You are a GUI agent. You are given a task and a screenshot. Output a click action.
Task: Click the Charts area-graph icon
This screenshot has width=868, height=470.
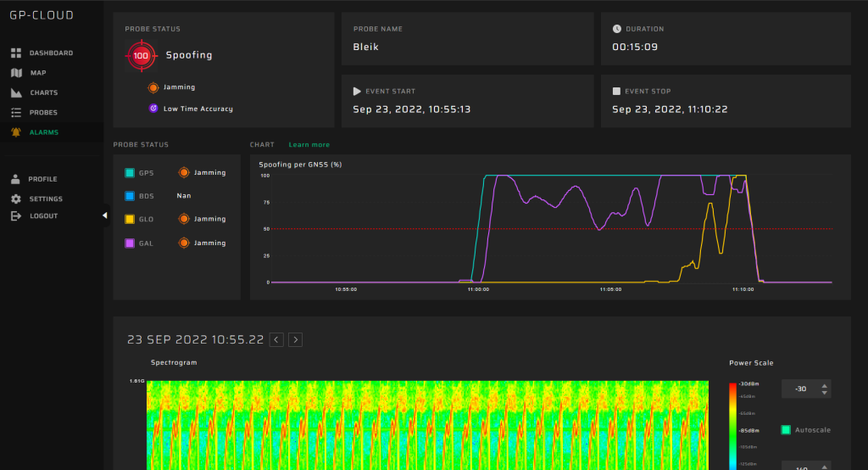tap(16, 93)
